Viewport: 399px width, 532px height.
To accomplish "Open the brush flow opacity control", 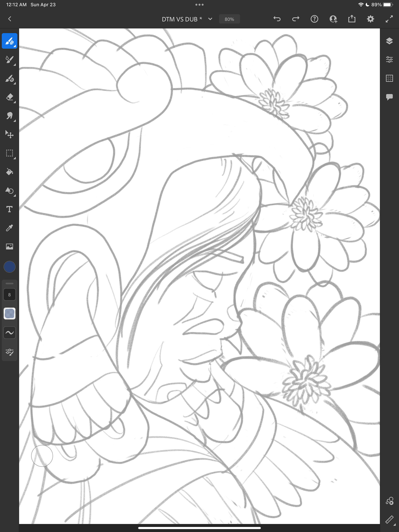I will point(9,314).
